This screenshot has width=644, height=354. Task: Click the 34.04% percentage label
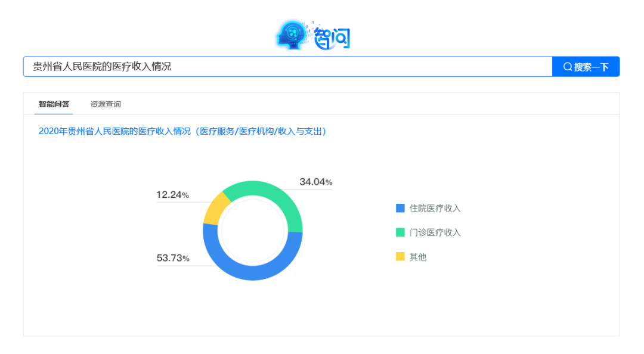click(315, 182)
